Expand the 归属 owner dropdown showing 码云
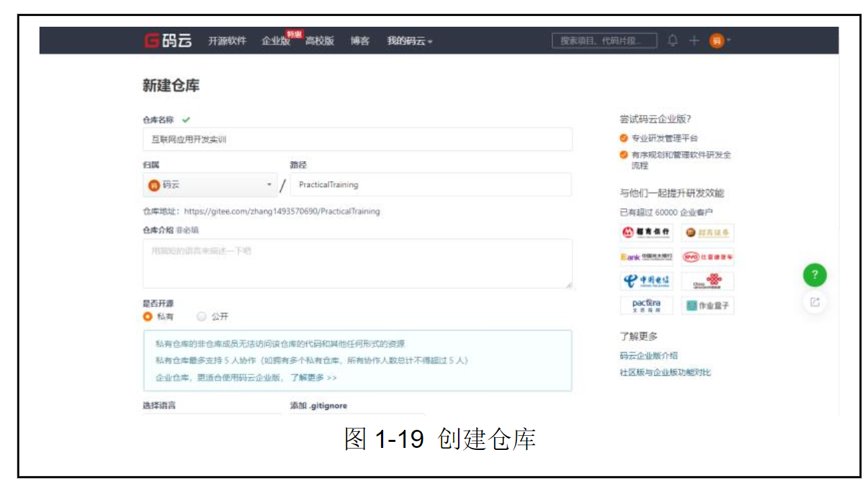The image size is (868, 486). click(210, 185)
